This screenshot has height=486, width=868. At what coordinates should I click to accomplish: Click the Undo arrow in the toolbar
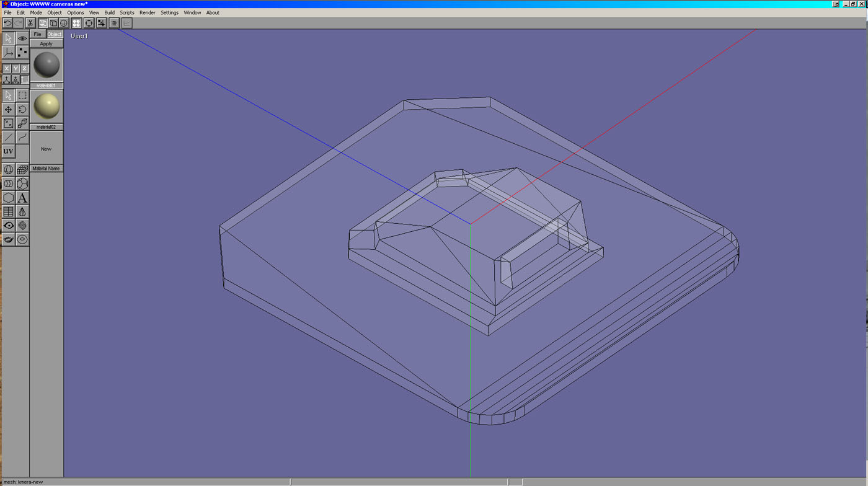pyautogui.click(x=7, y=23)
